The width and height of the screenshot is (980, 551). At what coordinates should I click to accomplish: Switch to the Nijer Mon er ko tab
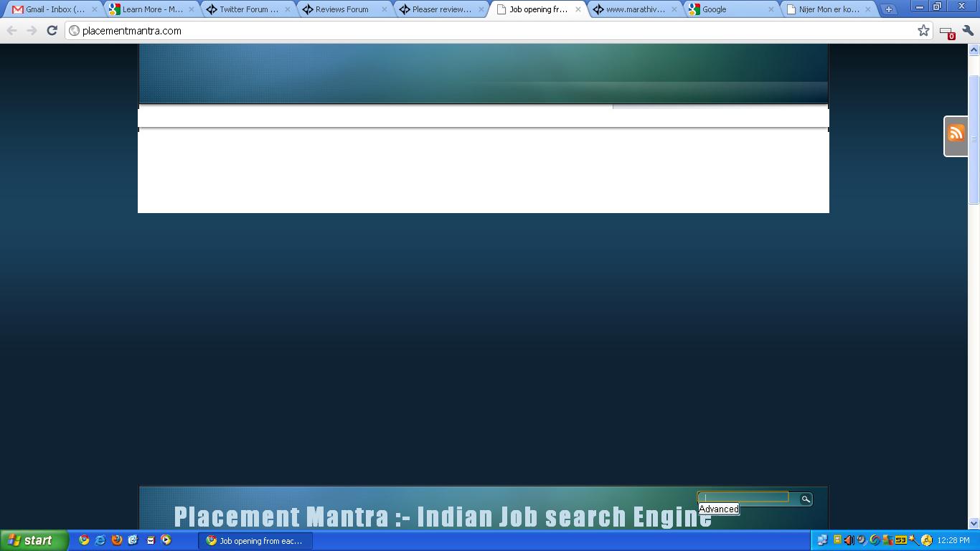coord(828,9)
